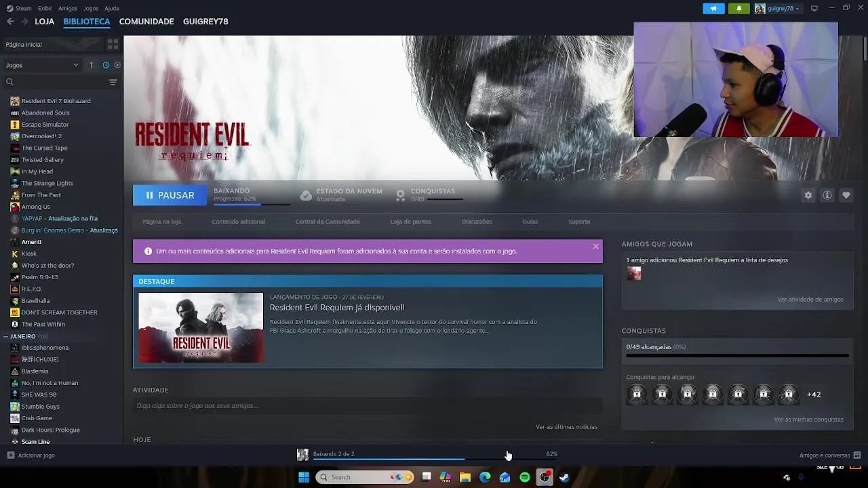
Task: Click the cloud status check icon
Action: pos(306,195)
